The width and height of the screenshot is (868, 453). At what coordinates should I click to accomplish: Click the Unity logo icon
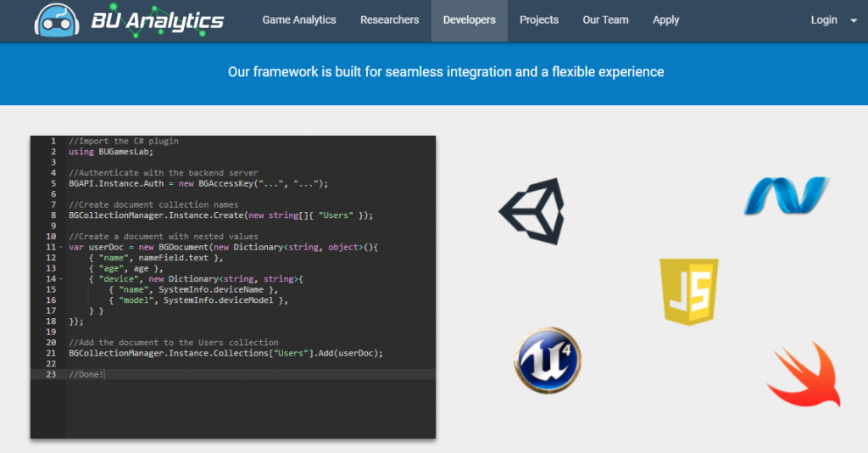pyautogui.click(x=532, y=211)
